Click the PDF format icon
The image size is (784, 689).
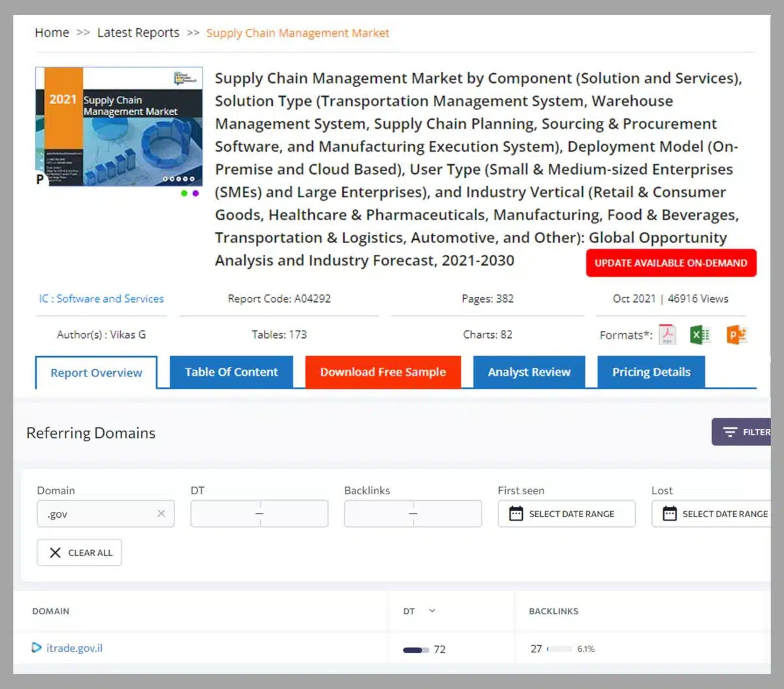(x=667, y=335)
